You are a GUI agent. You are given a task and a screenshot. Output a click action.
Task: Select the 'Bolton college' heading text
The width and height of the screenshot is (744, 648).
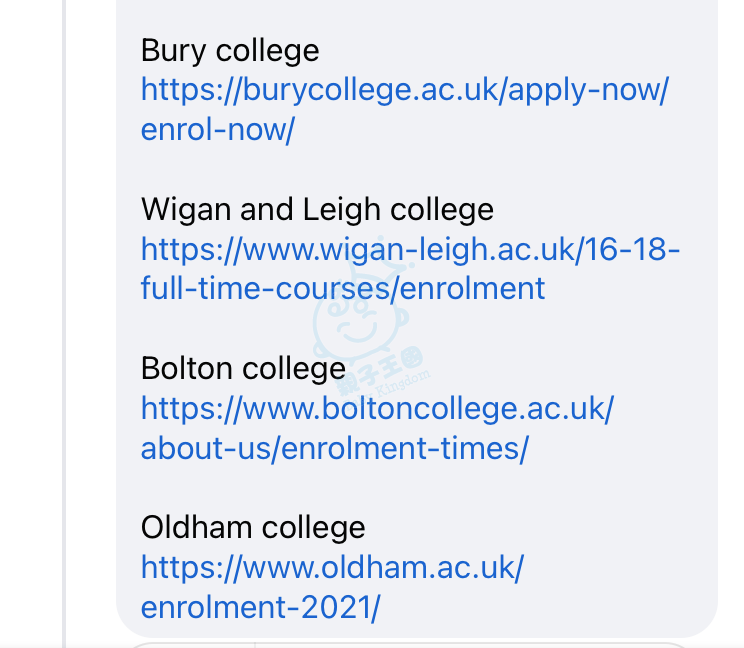click(243, 369)
